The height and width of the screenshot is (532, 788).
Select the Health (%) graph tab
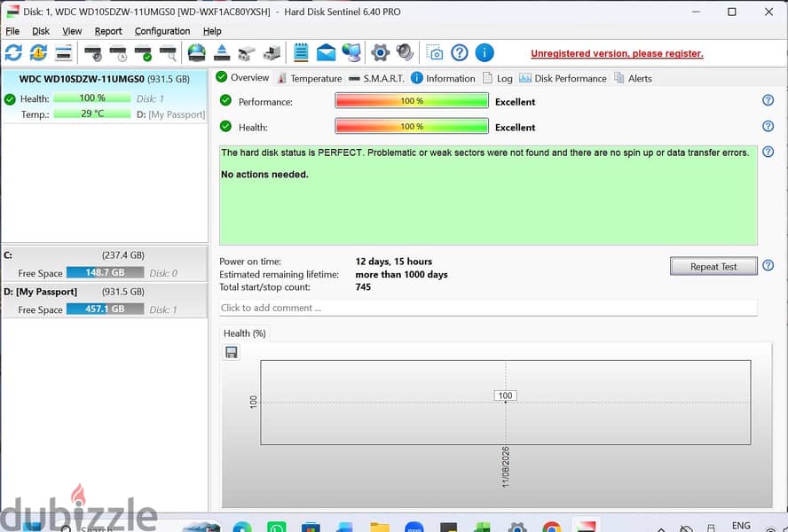245,333
